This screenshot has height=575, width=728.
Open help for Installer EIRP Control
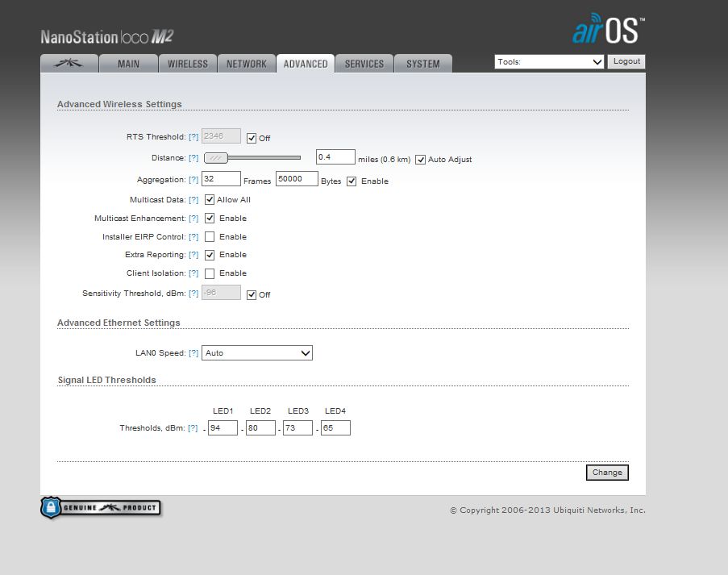[193, 237]
